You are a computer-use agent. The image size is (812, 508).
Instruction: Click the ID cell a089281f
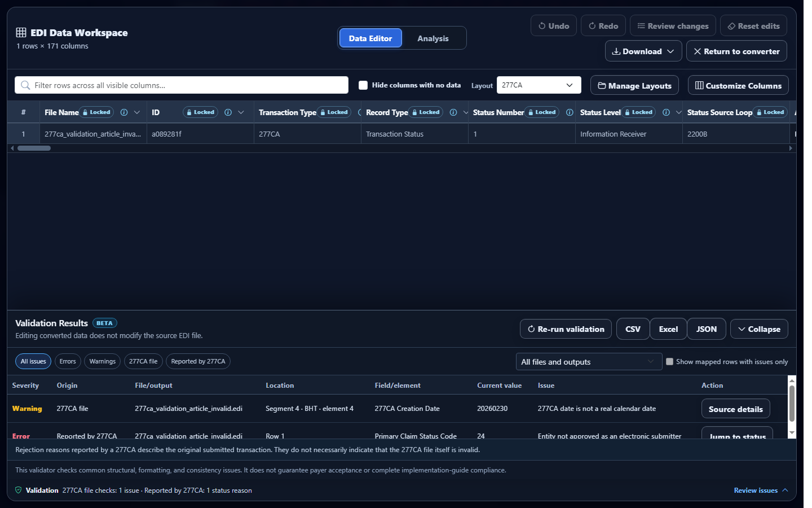[200, 134]
